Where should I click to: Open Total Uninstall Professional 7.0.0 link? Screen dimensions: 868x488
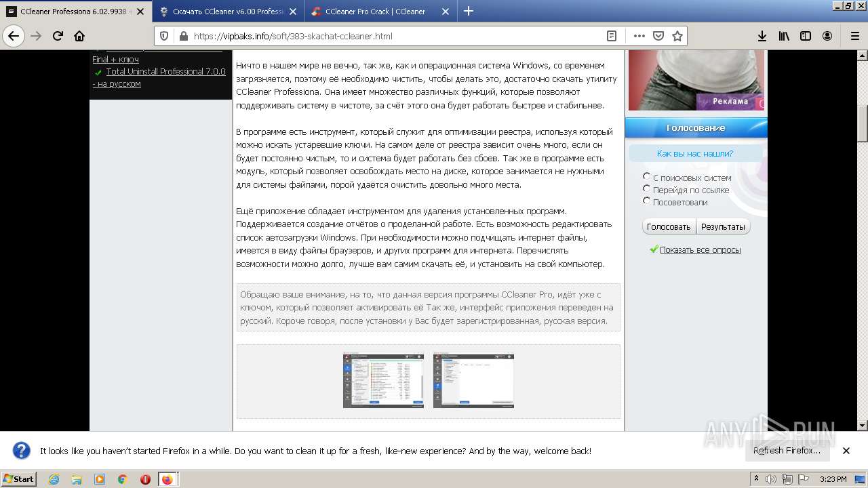point(165,71)
